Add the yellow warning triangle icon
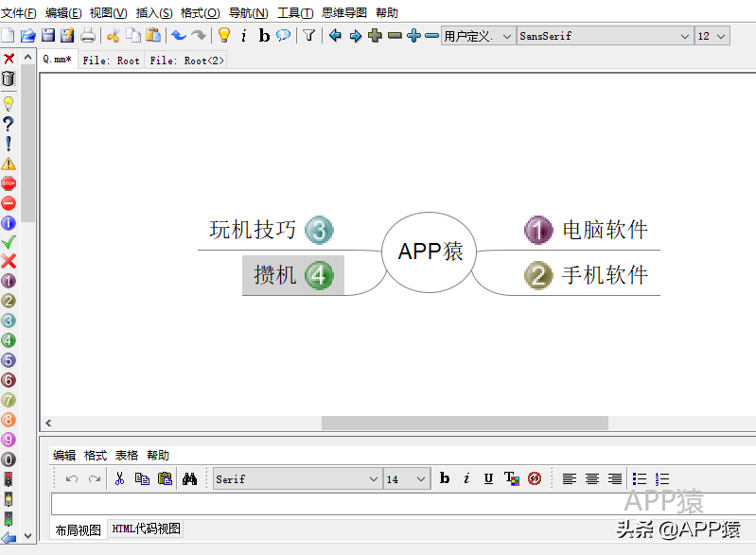Image resolution: width=756 pixels, height=555 pixels. pos(9,164)
